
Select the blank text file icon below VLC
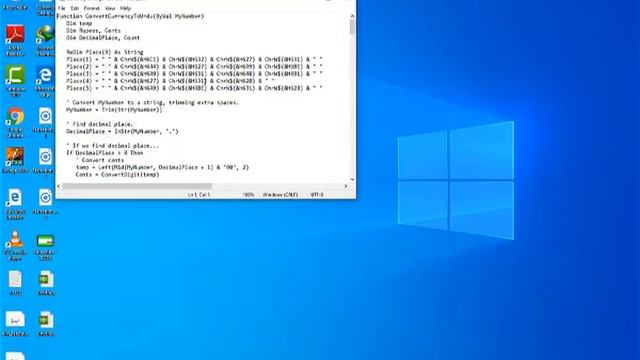15,282
